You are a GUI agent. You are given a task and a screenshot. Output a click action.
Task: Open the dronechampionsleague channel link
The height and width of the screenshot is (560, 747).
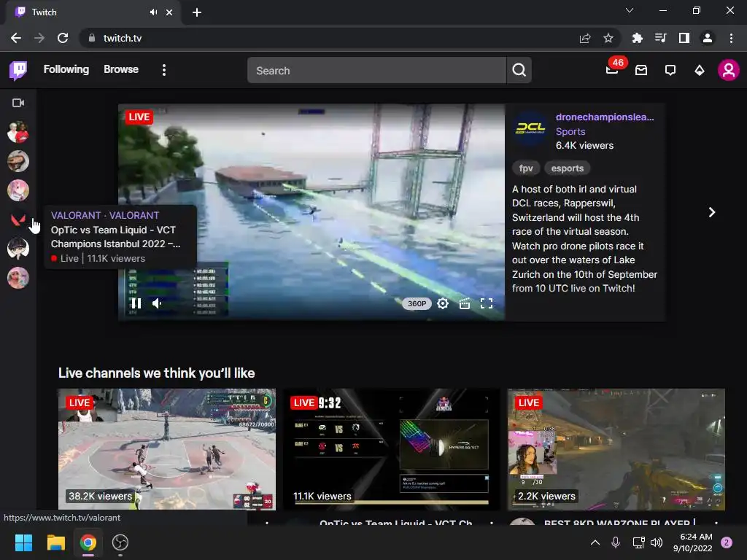click(x=605, y=117)
